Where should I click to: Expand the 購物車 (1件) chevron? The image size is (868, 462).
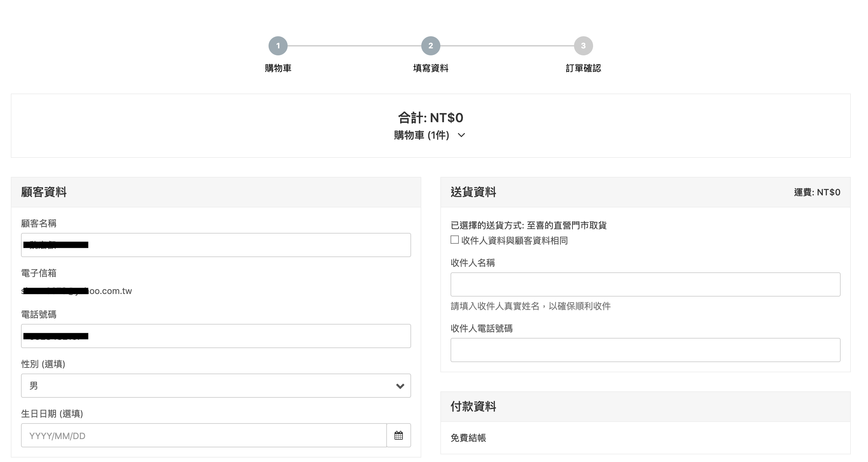tap(461, 135)
